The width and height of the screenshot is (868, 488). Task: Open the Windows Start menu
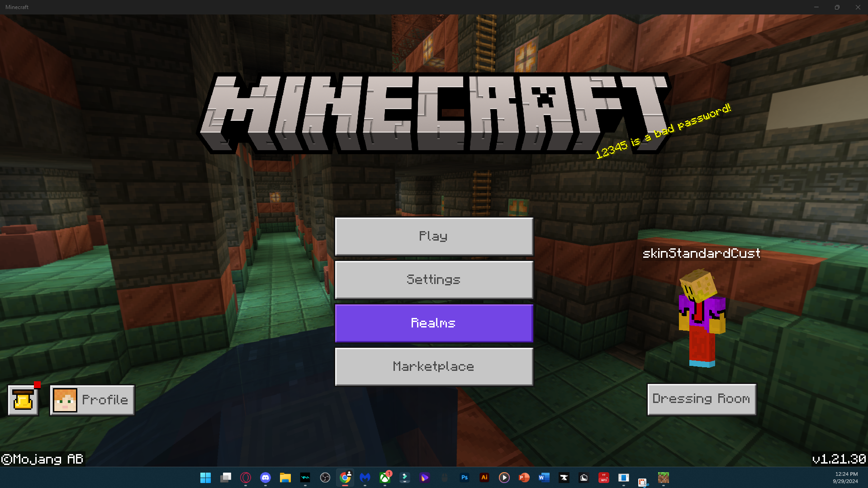pos(205,478)
